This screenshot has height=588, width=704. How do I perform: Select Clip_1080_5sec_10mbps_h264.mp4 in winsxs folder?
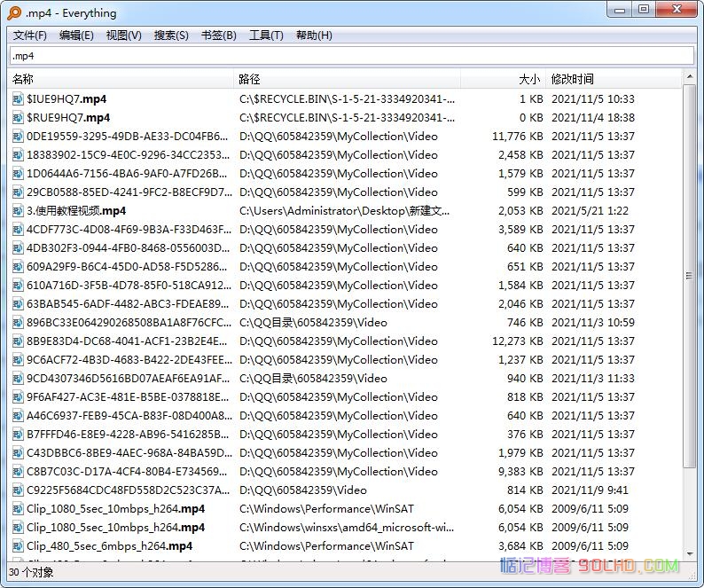[x=115, y=528]
